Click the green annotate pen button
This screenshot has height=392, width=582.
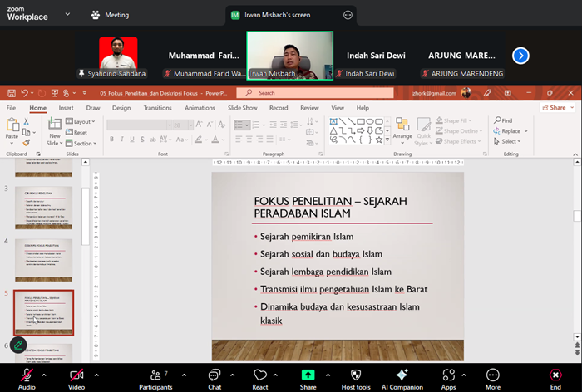point(17,345)
